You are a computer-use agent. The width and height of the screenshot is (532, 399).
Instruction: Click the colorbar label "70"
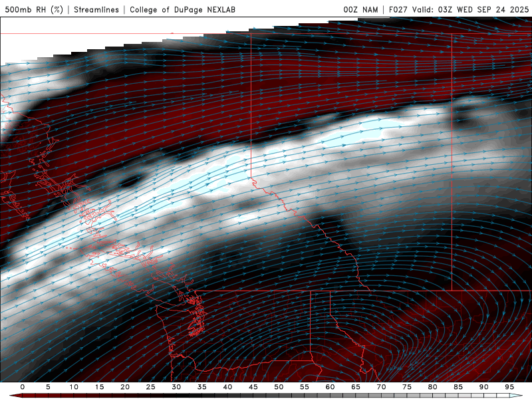click(381, 387)
